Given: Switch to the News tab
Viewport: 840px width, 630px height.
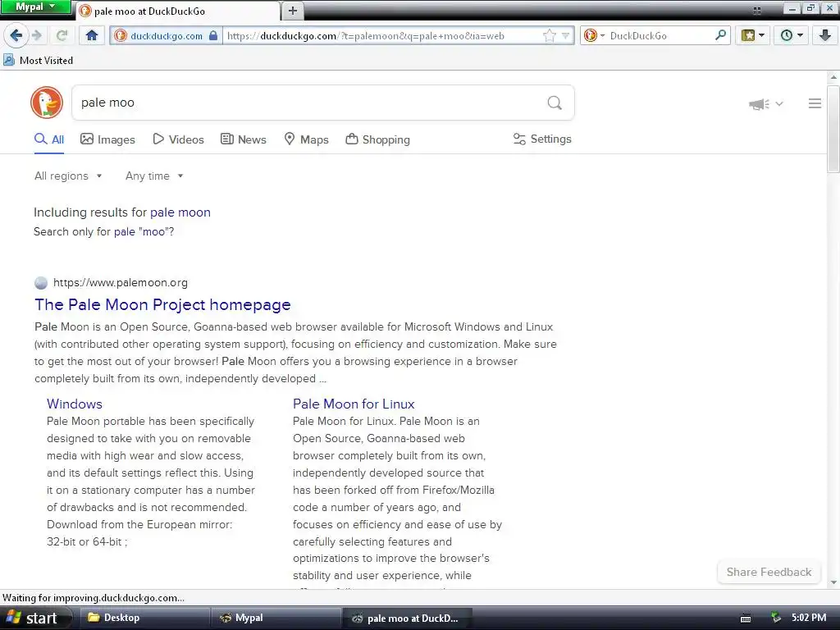Looking at the screenshot, I should (243, 139).
